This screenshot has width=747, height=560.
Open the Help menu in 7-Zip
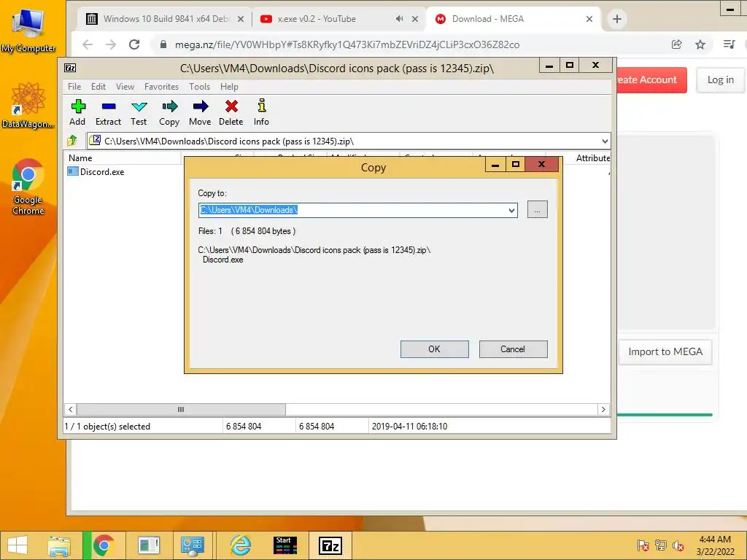click(x=229, y=87)
